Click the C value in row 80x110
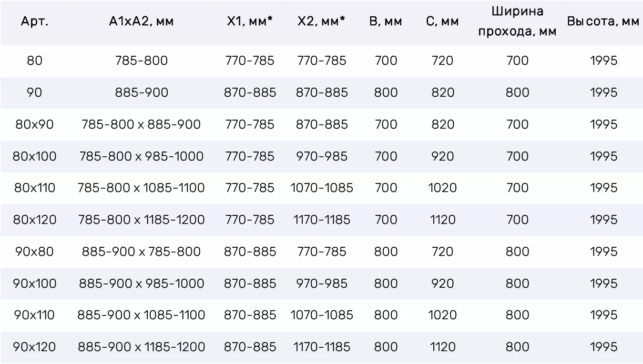 (x=442, y=188)
